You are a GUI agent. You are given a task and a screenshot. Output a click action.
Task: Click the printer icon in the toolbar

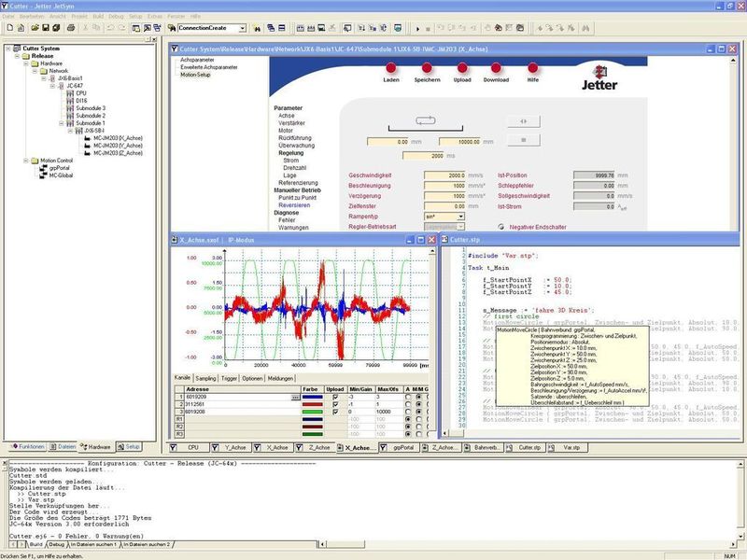tap(71, 28)
